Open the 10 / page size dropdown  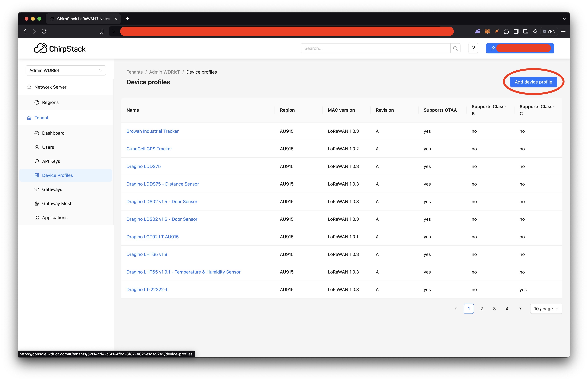pos(546,309)
